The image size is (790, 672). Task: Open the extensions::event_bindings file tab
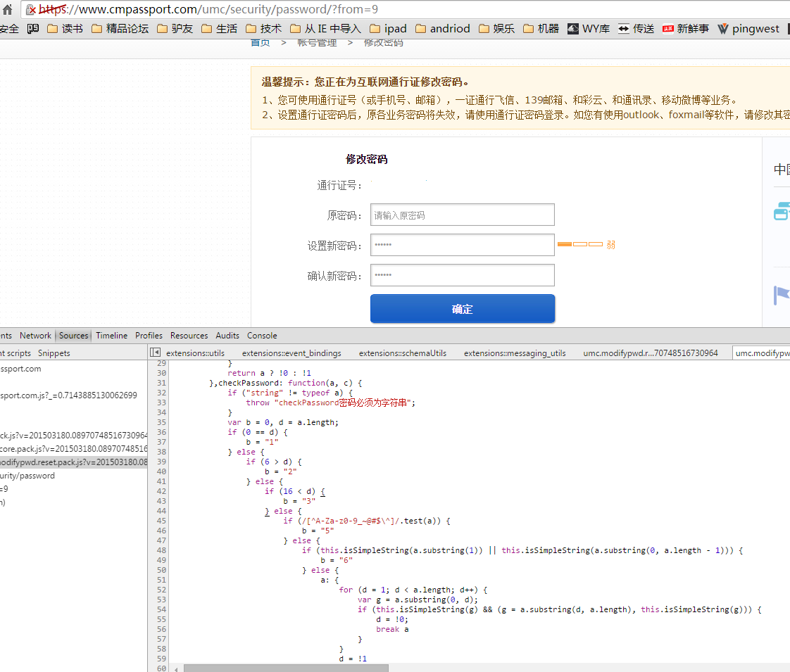(291, 353)
